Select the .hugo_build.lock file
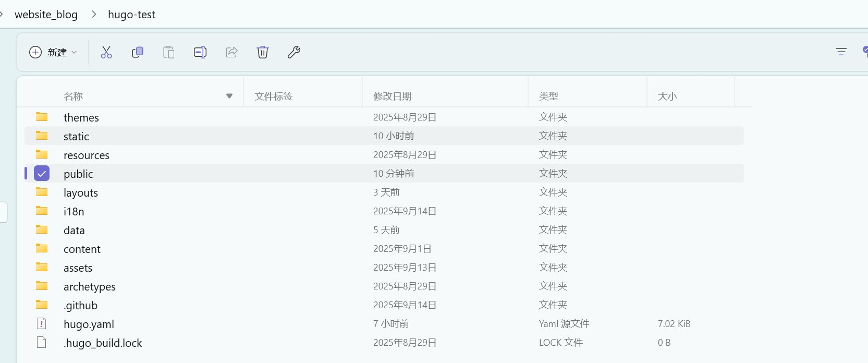This screenshot has width=868, height=363. coord(103,343)
